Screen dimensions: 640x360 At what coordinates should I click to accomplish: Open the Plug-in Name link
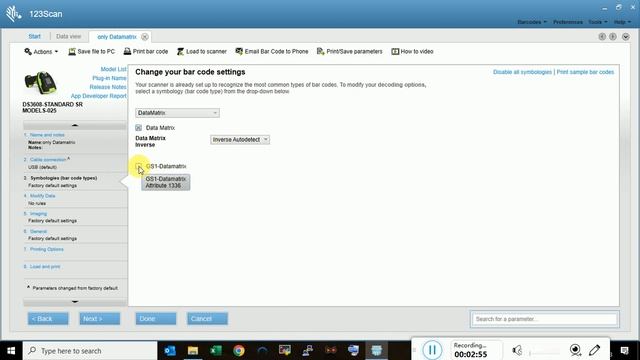[109, 78]
